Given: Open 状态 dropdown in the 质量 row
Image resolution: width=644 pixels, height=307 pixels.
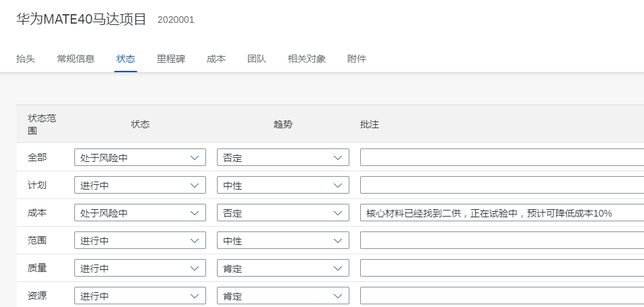Looking at the screenshot, I should pos(140,268).
